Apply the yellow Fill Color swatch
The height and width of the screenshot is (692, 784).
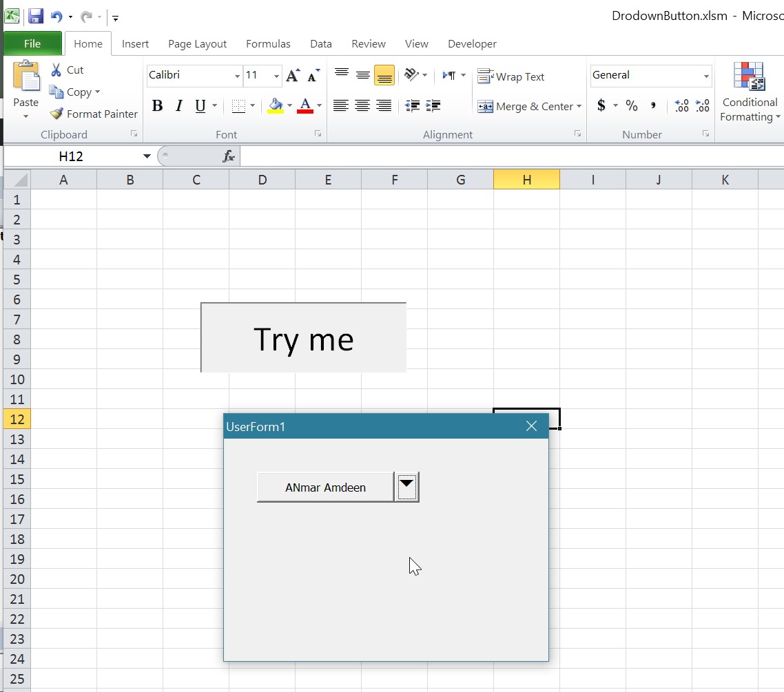click(x=276, y=106)
